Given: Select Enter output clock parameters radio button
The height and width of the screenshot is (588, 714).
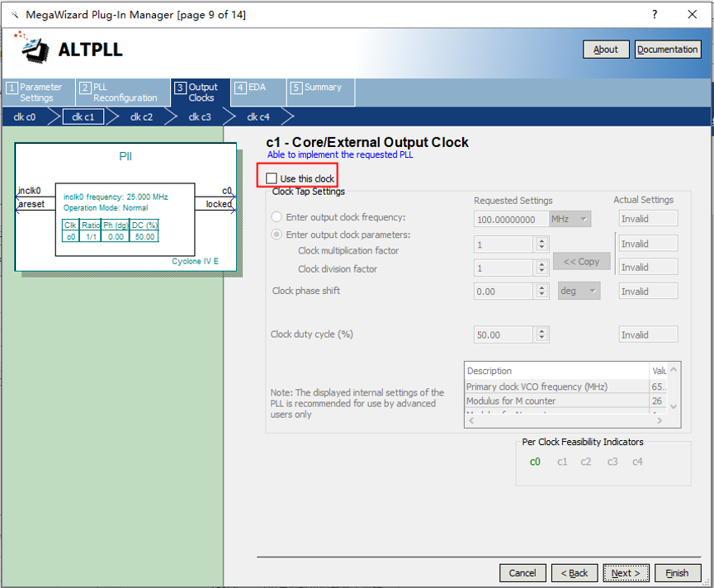Looking at the screenshot, I should pos(277,235).
